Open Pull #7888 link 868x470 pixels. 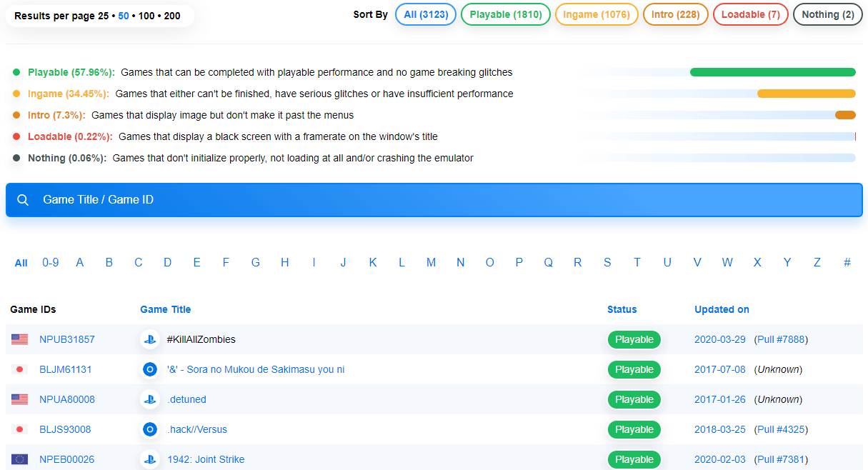[781, 340]
